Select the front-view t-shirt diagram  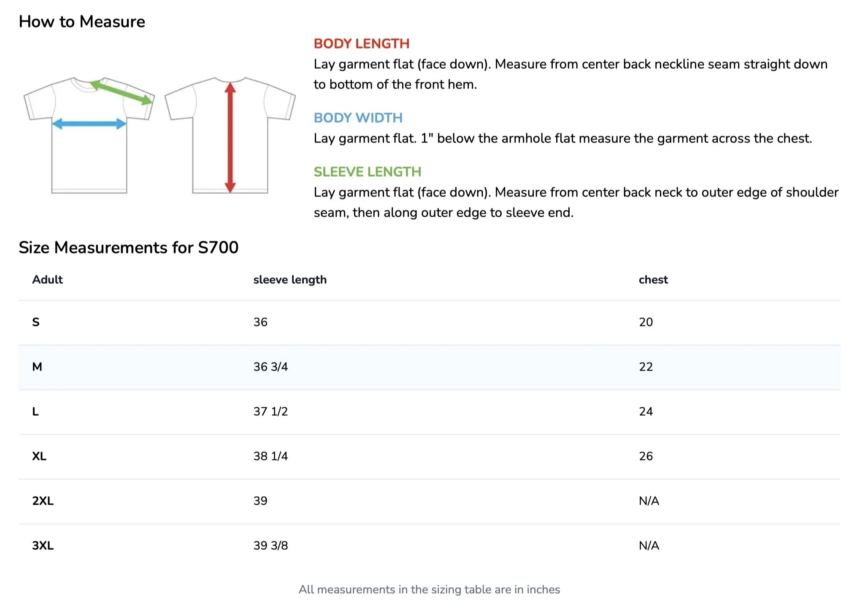point(89,135)
